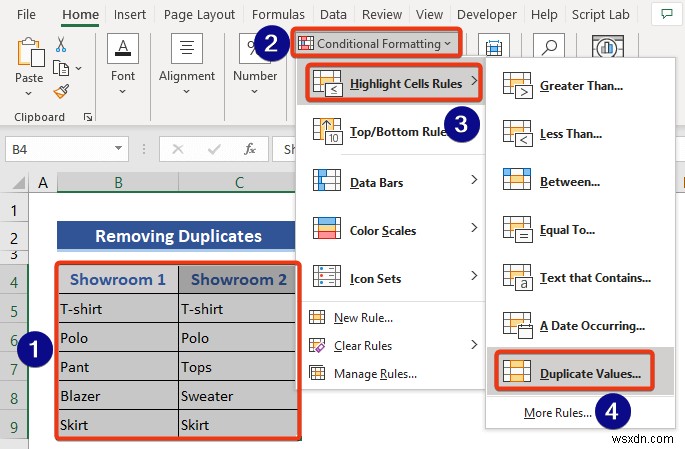Click the Removing Duplicates title cell
685x449 pixels.
point(176,236)
